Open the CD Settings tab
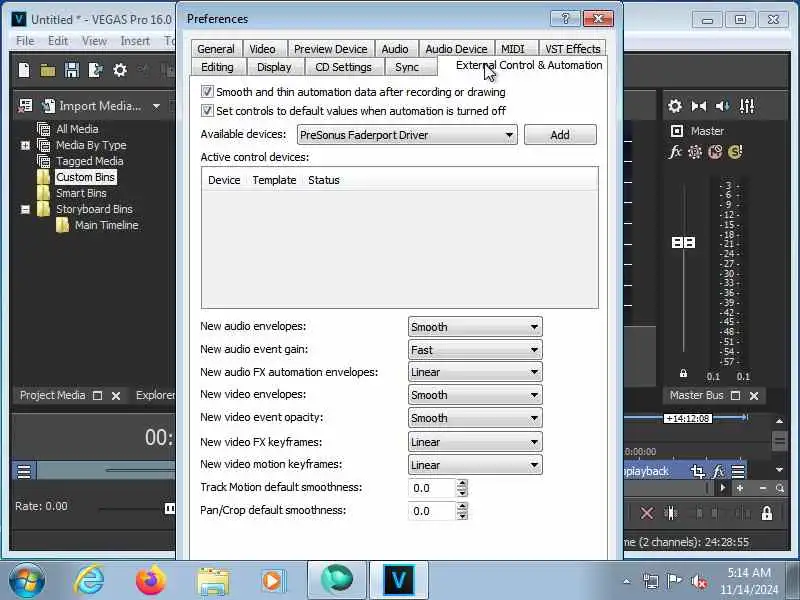 343,67
